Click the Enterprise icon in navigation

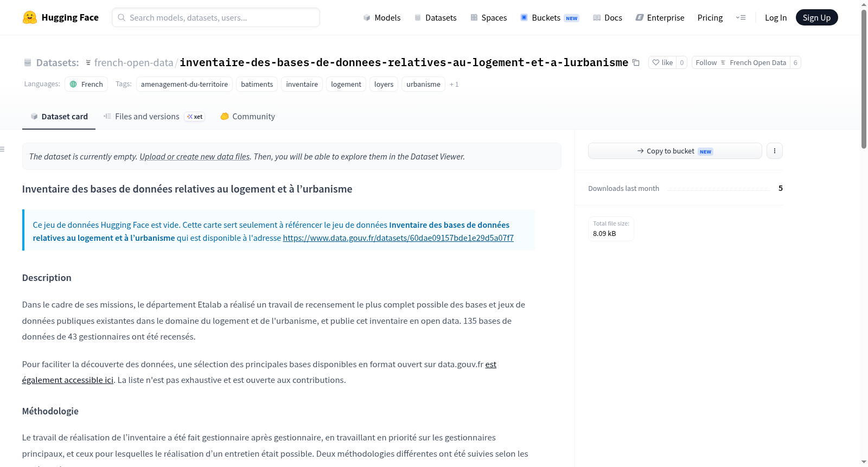click(640, 17)
